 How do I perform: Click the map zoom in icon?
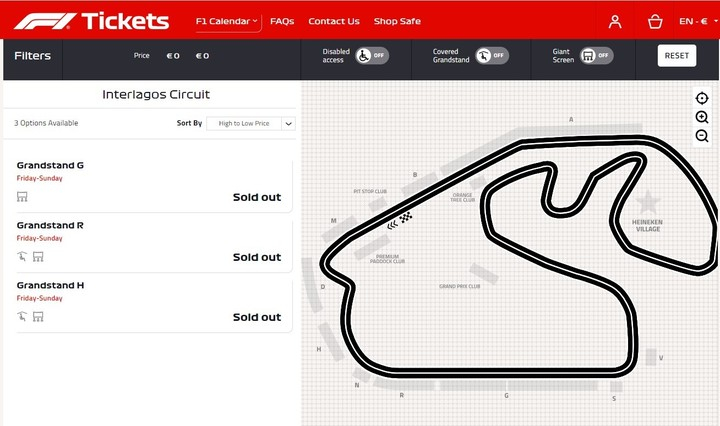pyautogui.click(x=702, y=117)
